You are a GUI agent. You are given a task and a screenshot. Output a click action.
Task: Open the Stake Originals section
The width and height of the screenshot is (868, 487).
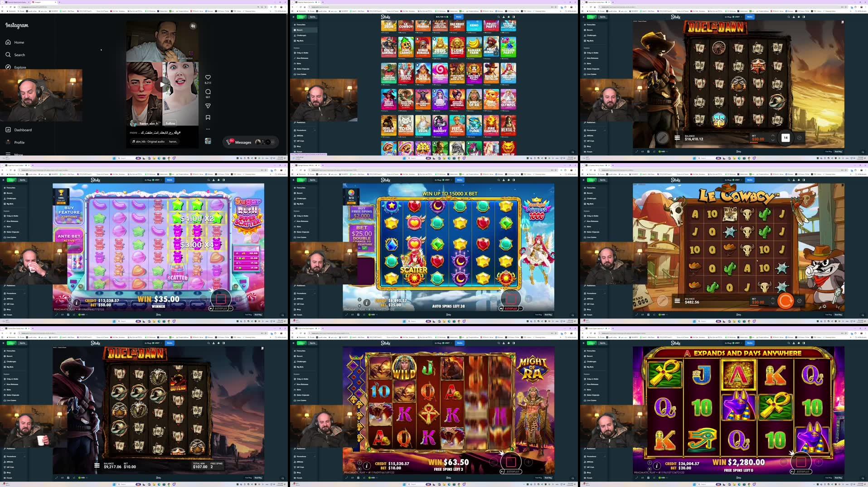[x=300, y=69]
